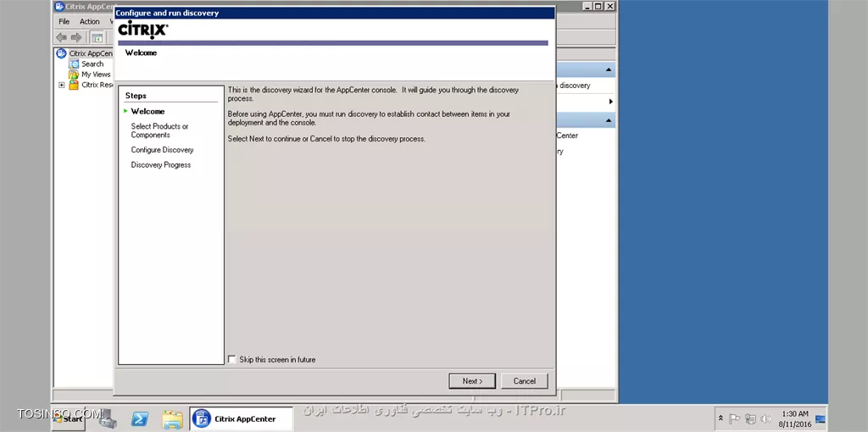Select Search in the console tree

[92, 64]
